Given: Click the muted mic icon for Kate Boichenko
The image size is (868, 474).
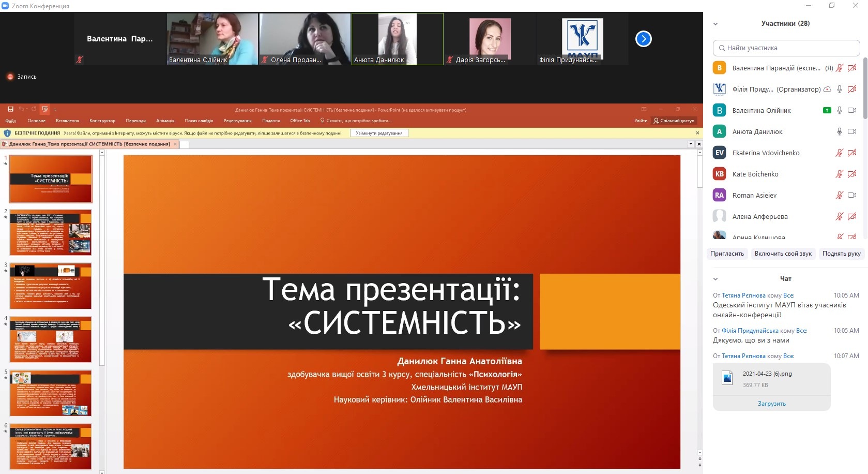Looking at the screenshot, I should pos(840,174).
